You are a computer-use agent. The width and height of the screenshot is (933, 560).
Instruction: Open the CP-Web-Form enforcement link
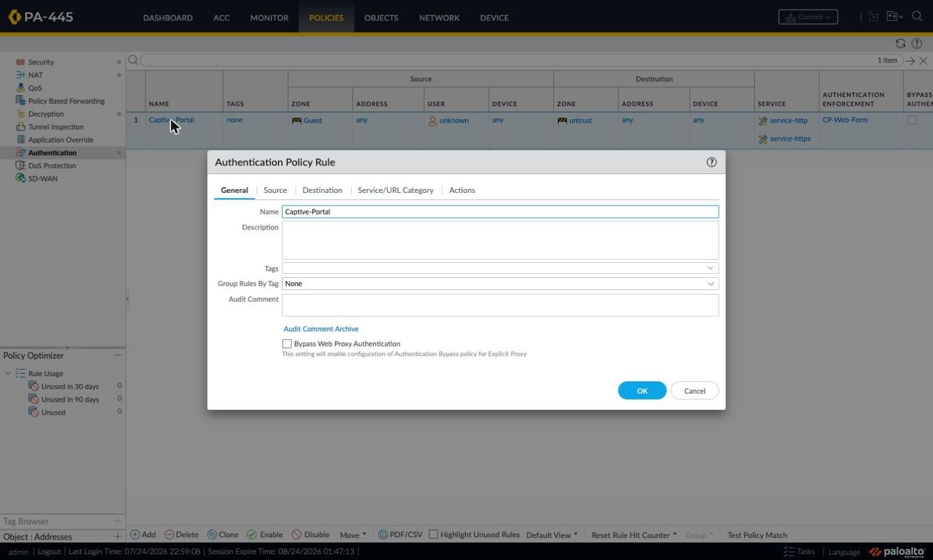(x=845, y=120)
